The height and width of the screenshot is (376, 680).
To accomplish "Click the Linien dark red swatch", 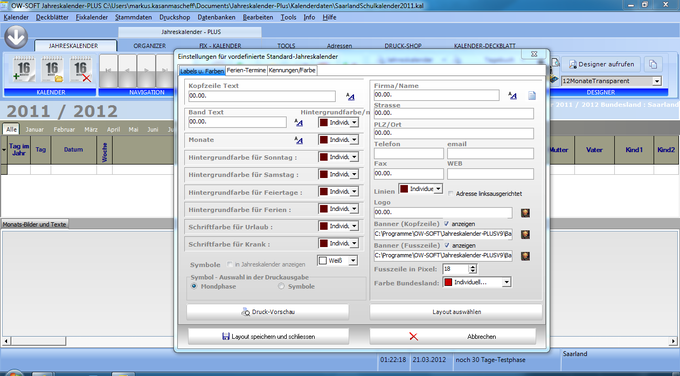I will [x=404, y=189].
